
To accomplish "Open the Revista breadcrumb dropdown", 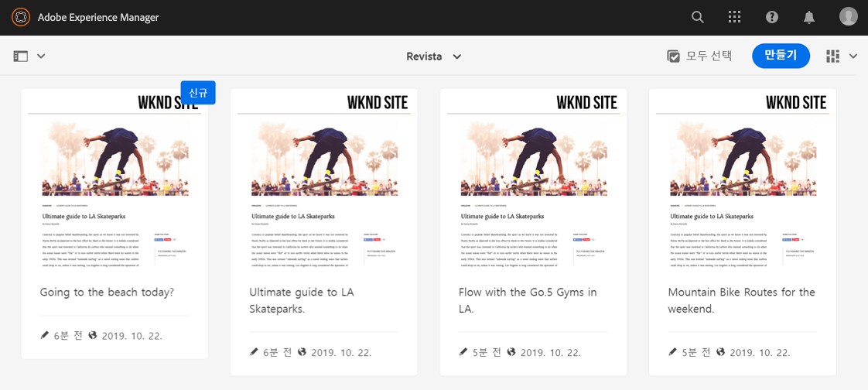I will pyautogui.click(x=434, y=56).
